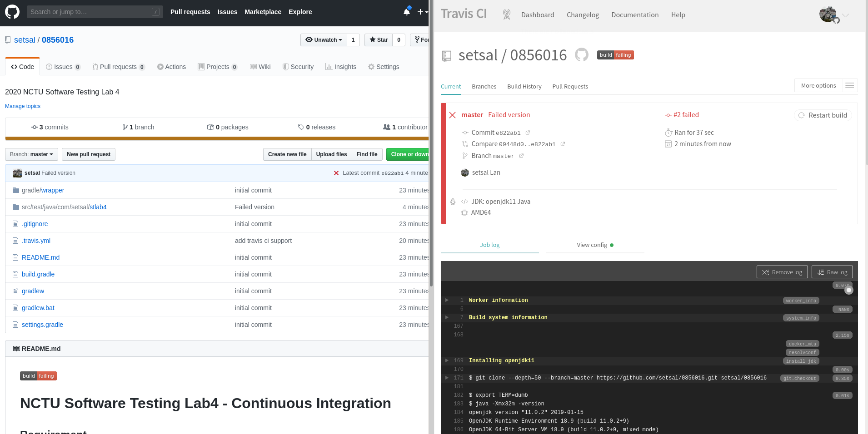Expand the Build system information log fold
The image size is (868, 434).
pos(447,317)
